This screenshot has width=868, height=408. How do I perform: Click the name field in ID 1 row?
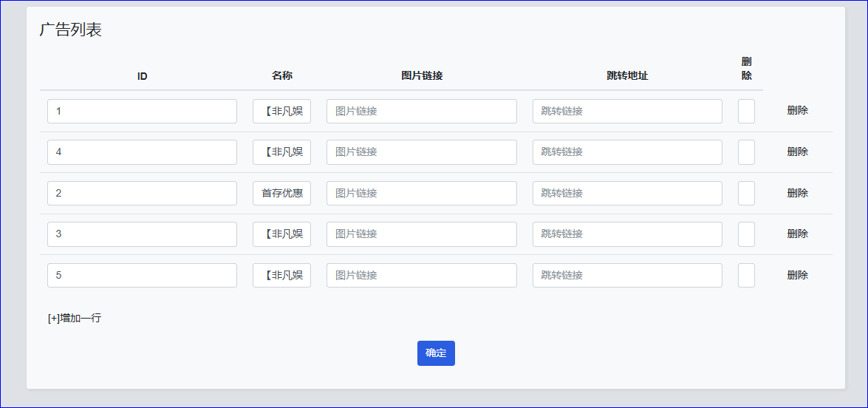(281, 112)
